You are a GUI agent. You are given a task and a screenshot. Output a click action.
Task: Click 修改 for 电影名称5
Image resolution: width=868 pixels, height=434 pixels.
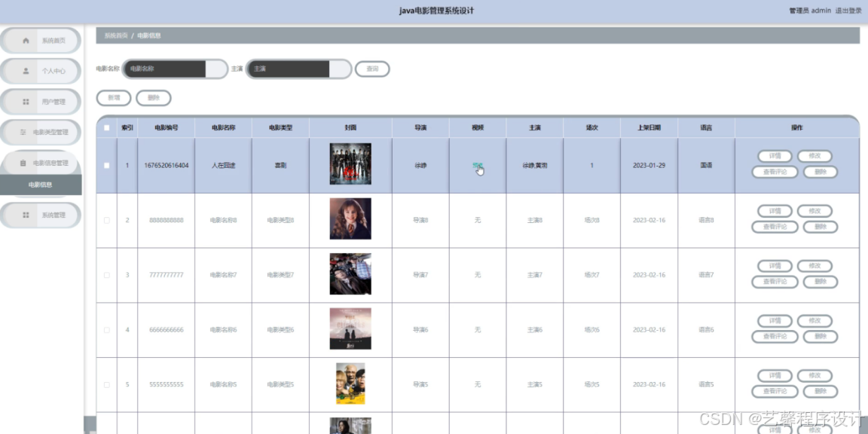tap(815, 375)
